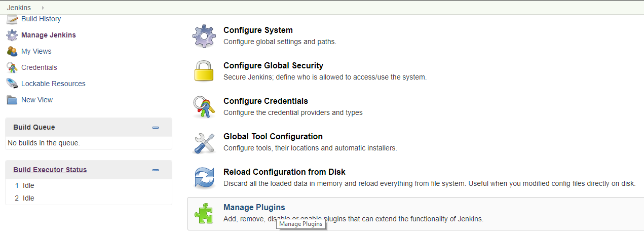Click 'Configure global settings and paths.' description
This screenshot has width=644, height=235.
(x=280, y=42)
